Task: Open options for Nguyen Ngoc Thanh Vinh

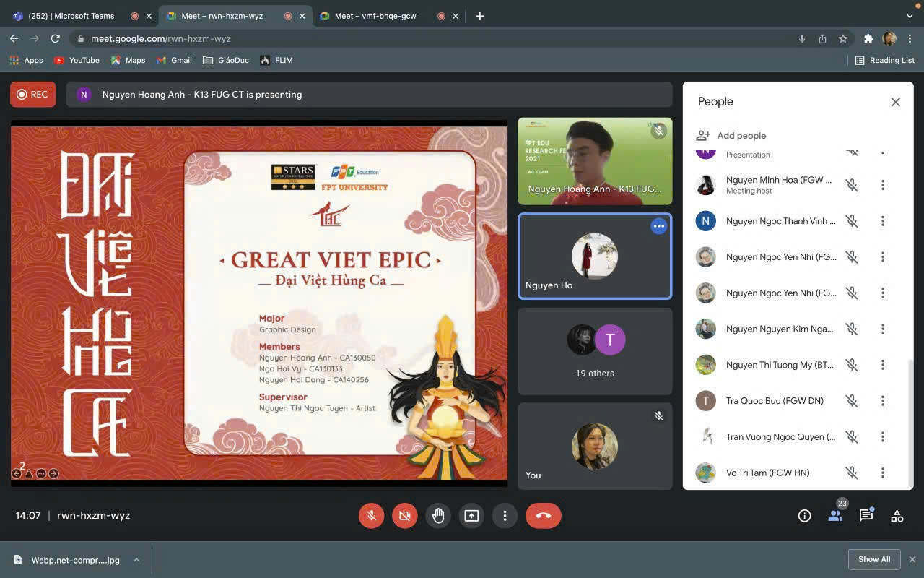Action: (882, 221)
